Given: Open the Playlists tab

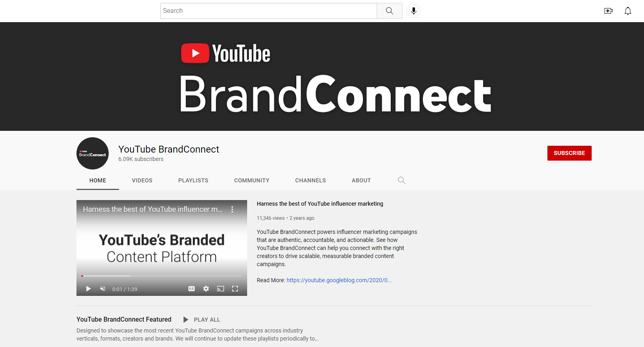Looking at the screenshot, I should (x=193, y=180).
